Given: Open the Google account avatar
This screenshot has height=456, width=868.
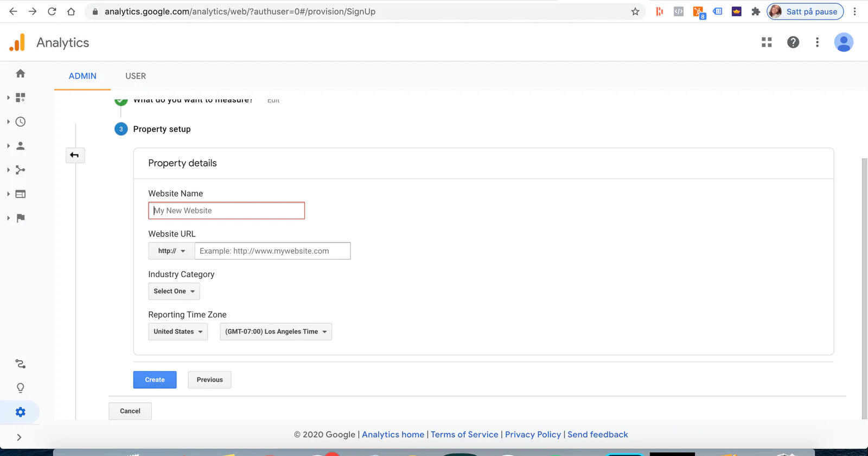Looking at the screenshot, I should (844, 42).
